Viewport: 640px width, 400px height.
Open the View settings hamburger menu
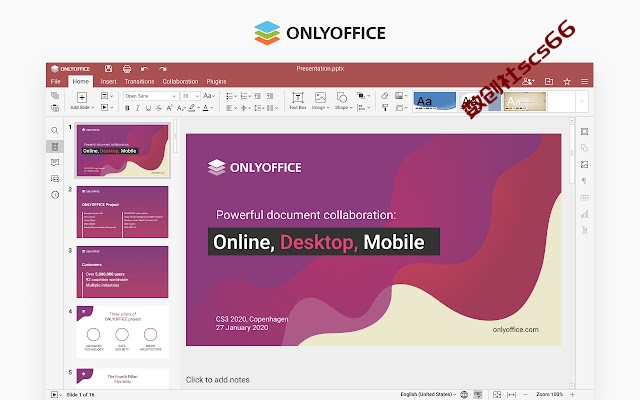(x=584, y=82)
